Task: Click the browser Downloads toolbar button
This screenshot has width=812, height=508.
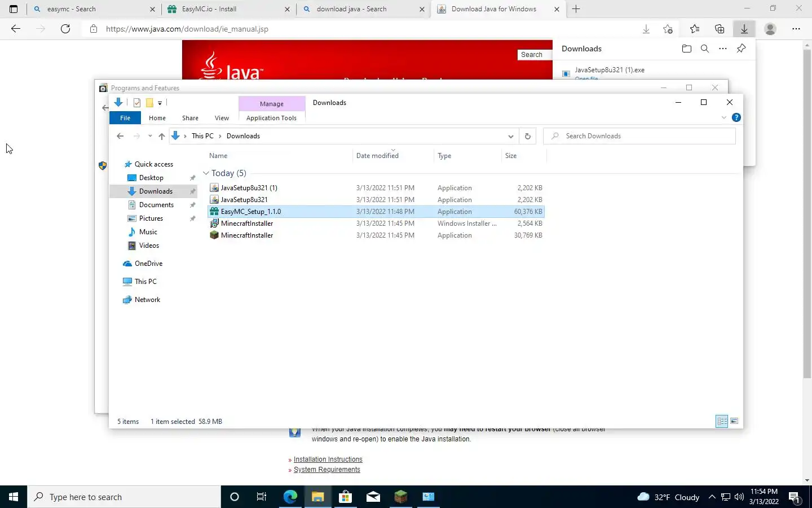Action: [x=744, y=29]
